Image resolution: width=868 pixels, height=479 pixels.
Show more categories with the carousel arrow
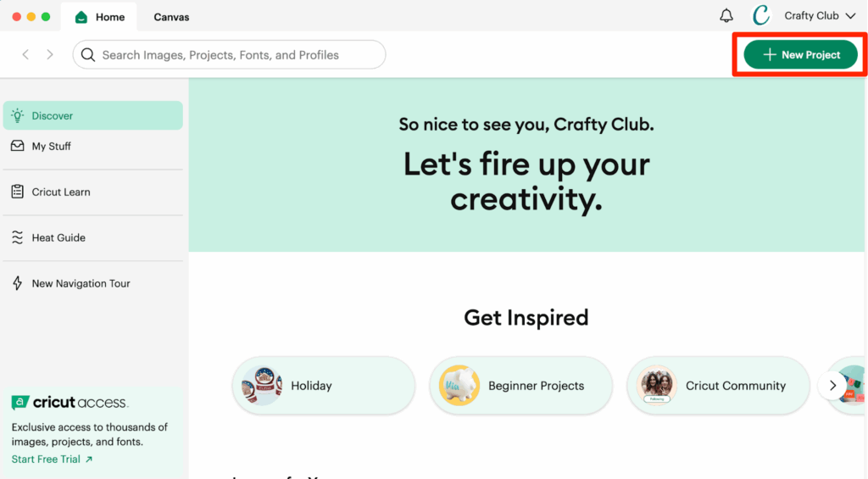[x=832, y=386]
